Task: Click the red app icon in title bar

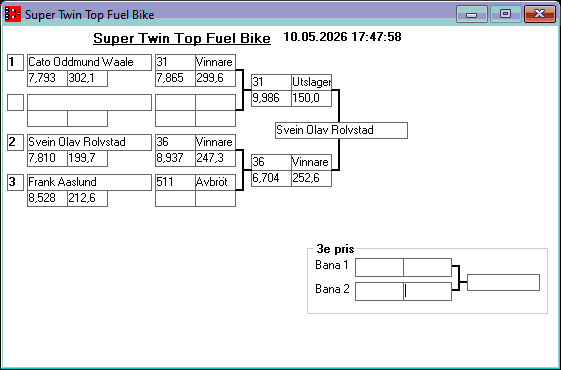Action: [x=13, y=14]
